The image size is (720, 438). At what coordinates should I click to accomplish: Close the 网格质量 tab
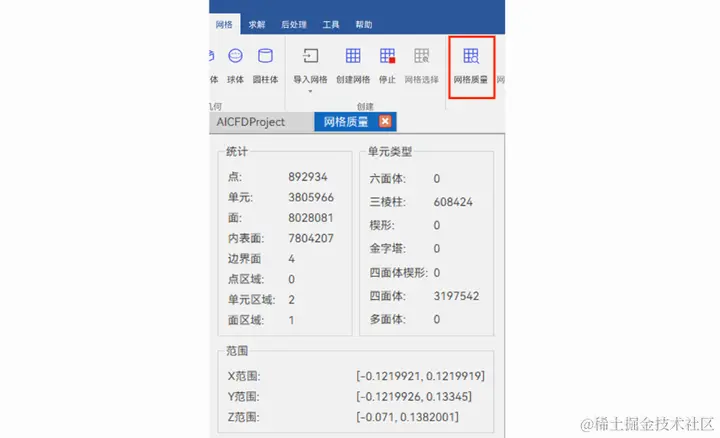[385, 121]
